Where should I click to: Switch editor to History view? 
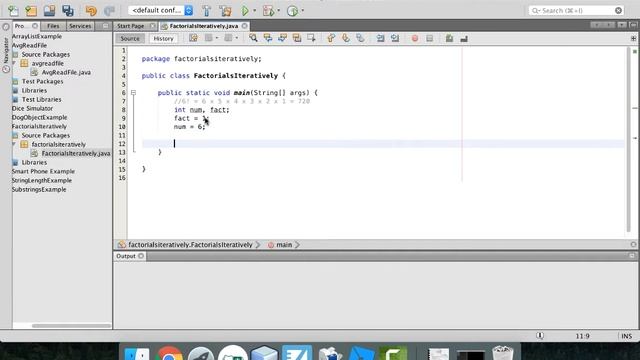point(164,38)
